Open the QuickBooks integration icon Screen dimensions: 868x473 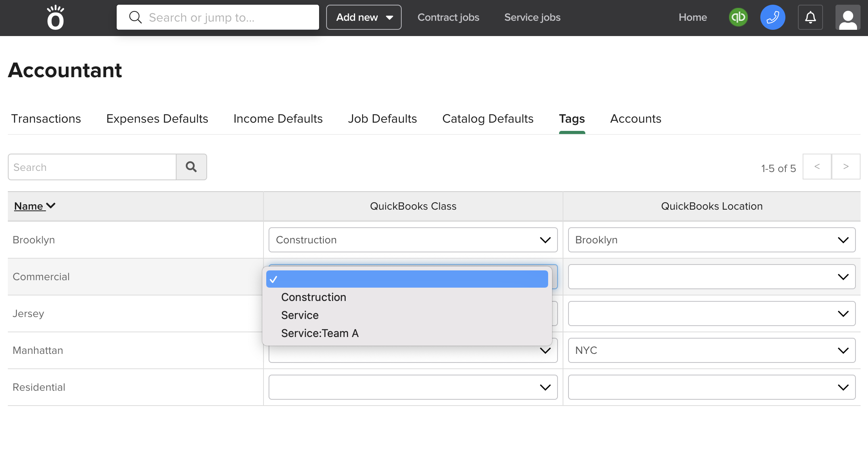738,17
